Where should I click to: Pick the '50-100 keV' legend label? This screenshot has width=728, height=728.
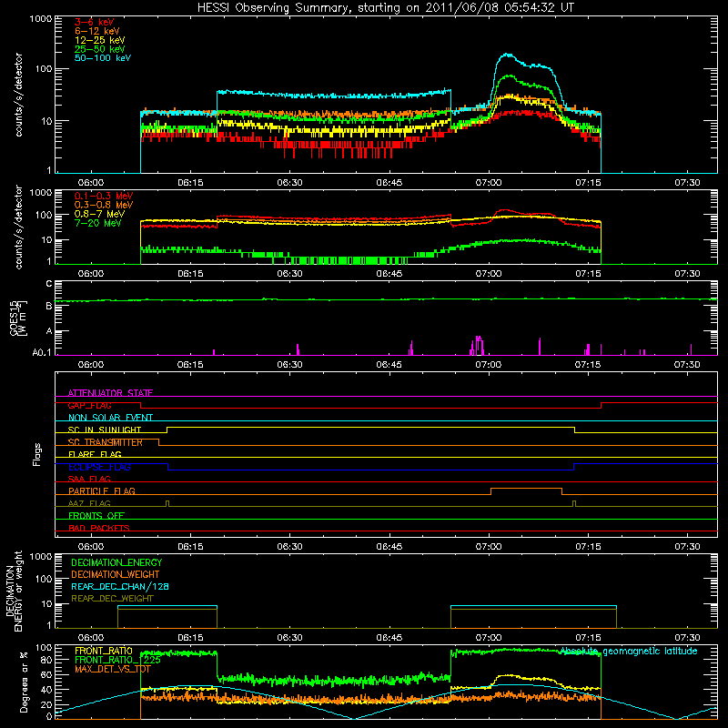pos(103,58)
